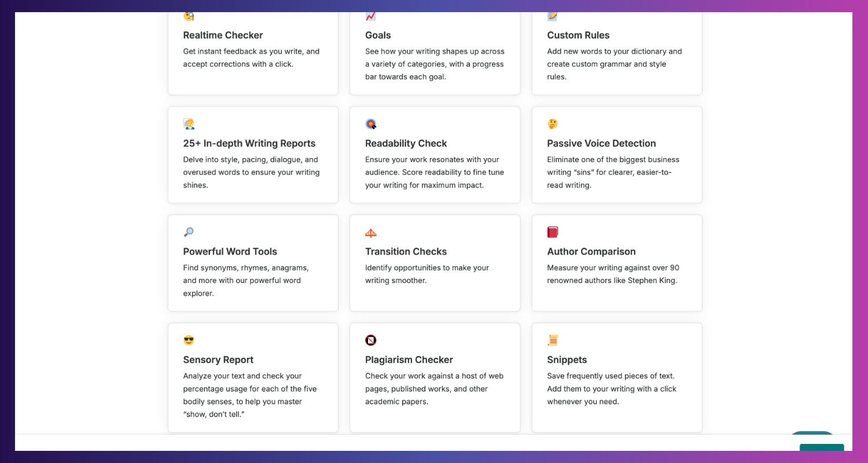Click the text 'Find synonyms, rhymes, anagrams'
868x463 pixels.
[246, 268]
